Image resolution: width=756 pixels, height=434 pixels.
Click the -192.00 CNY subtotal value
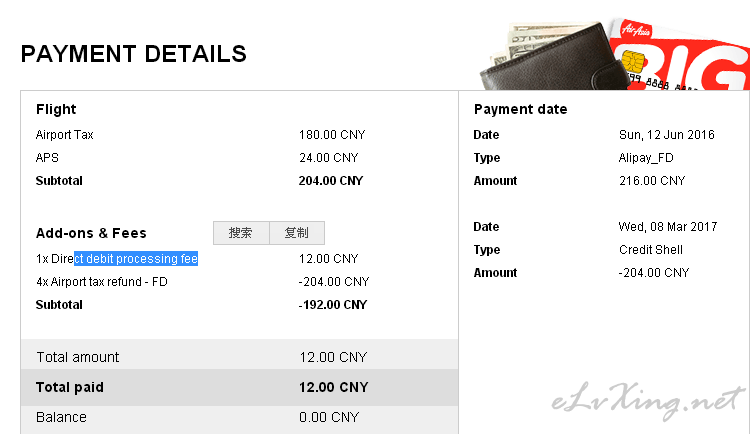[333, 305]
